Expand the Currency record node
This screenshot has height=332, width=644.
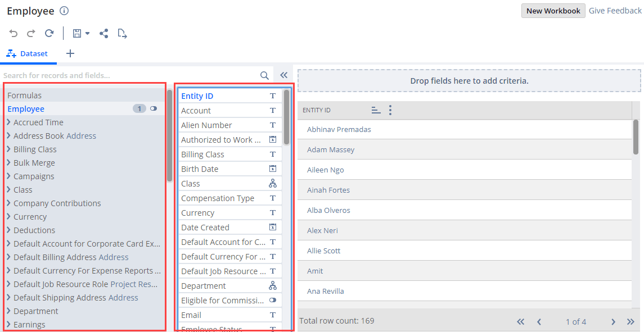(9, 217)
